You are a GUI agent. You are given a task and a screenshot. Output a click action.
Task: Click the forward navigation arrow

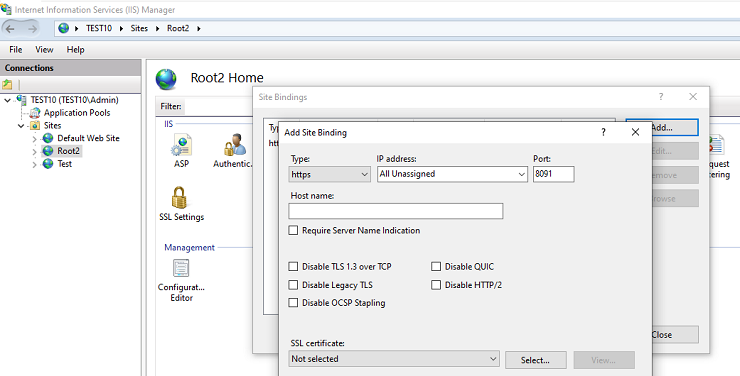tap(32, 29)
